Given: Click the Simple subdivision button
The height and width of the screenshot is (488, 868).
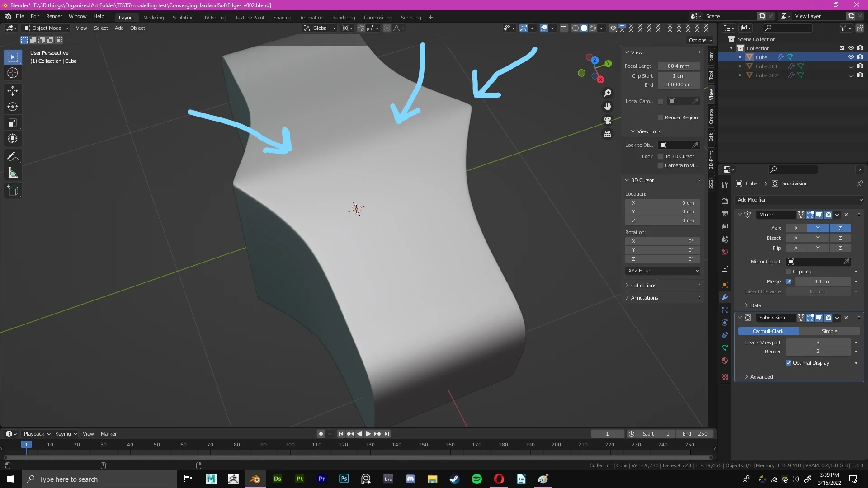Looking at the screenshot, I should 829,330.
